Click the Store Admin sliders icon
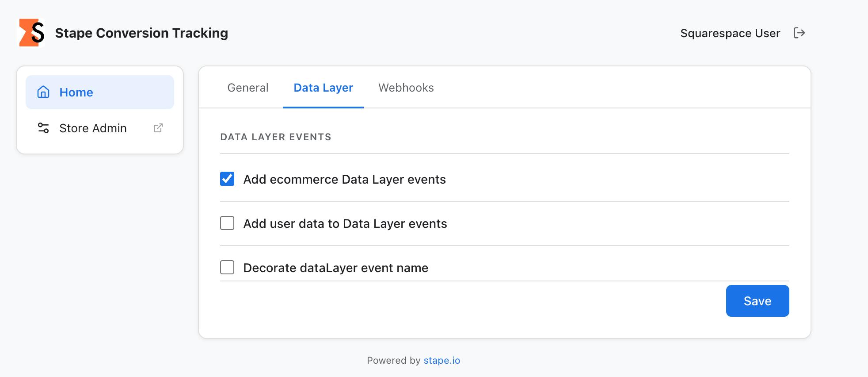The height and width of the screenshot is (377, 868). click(43, 128)
